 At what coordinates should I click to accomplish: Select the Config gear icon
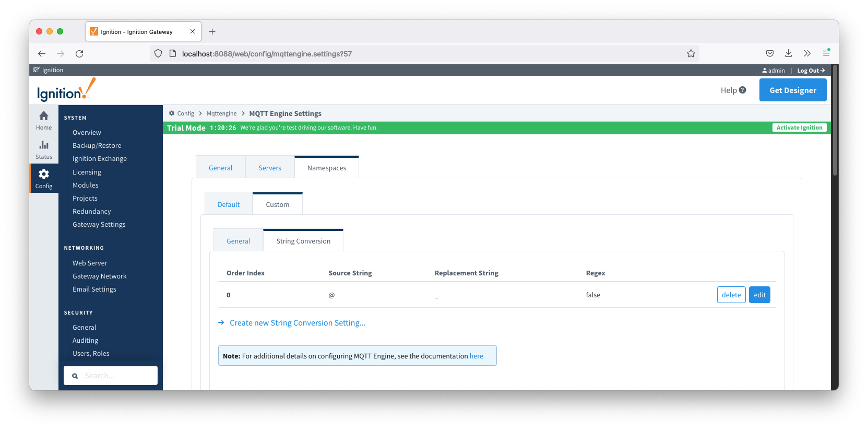(44, 174)
